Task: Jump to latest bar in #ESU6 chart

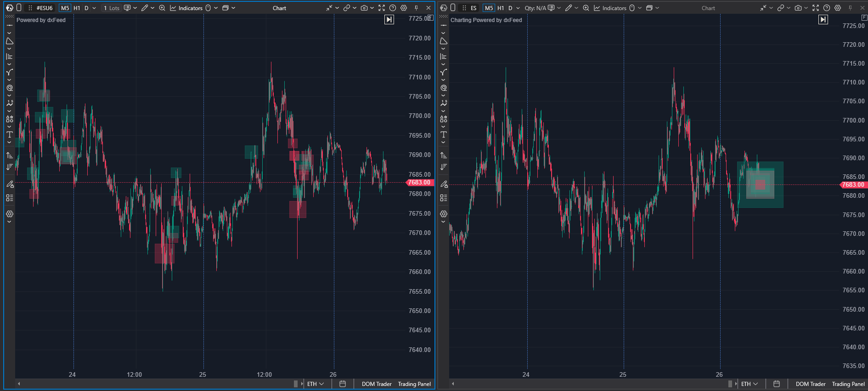Action: click(x=389, y=19)
